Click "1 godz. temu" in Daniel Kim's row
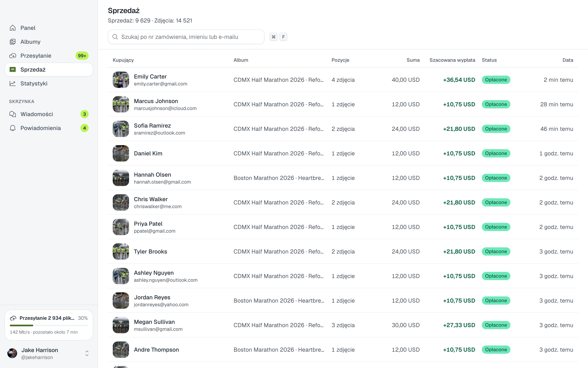 (x=556, y=154)
